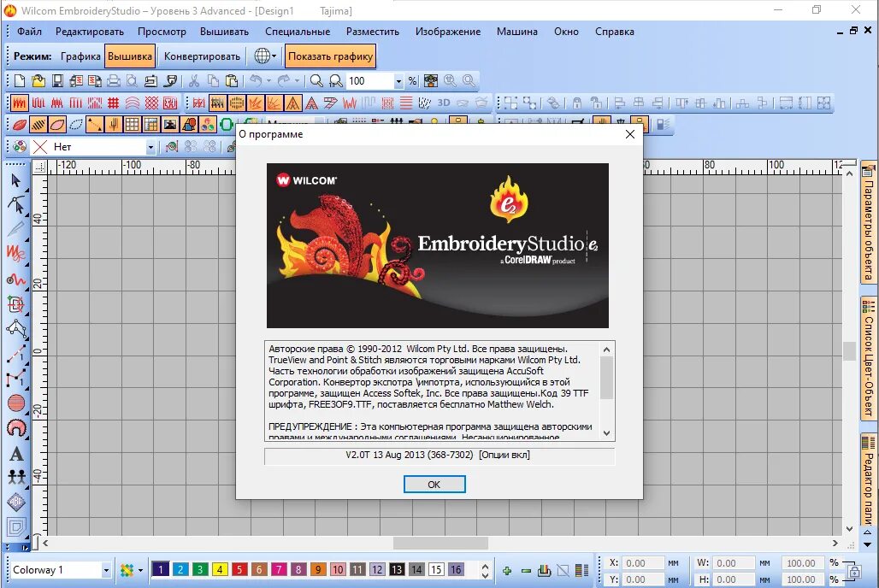
Task: Pick the red circle shape tool
Action: coord(16,403)
